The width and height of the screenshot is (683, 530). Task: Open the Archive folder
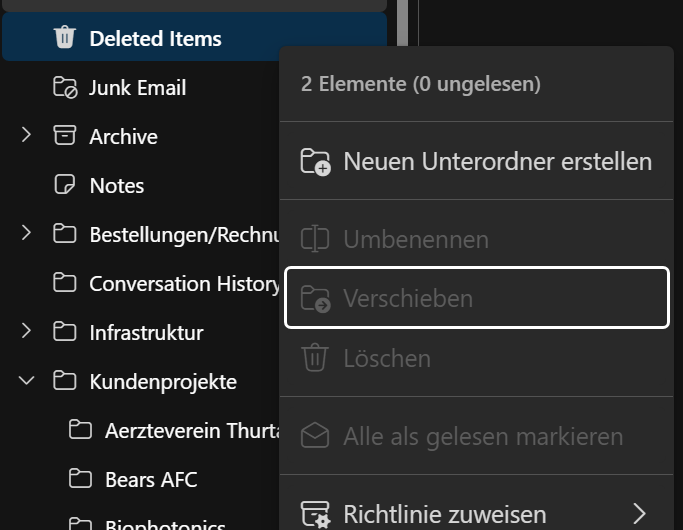click(x=123, y=137)
